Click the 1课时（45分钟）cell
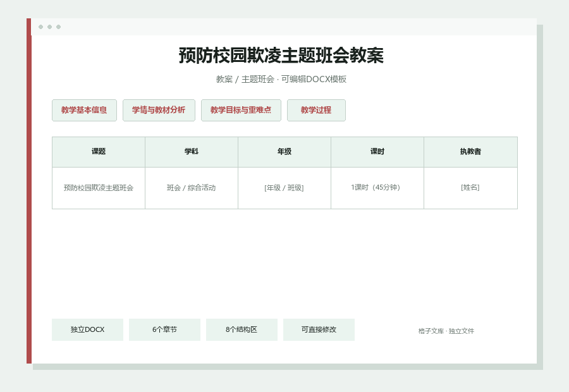Viewport: 569px width, 392px height. (x=377, y=188)
